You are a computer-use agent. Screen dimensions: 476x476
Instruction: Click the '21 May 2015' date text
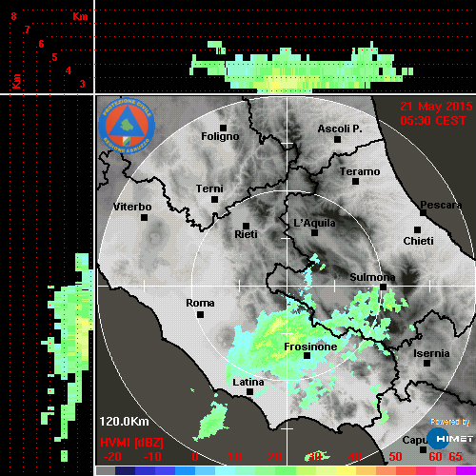pyautogui.click(x=436, y=107)
